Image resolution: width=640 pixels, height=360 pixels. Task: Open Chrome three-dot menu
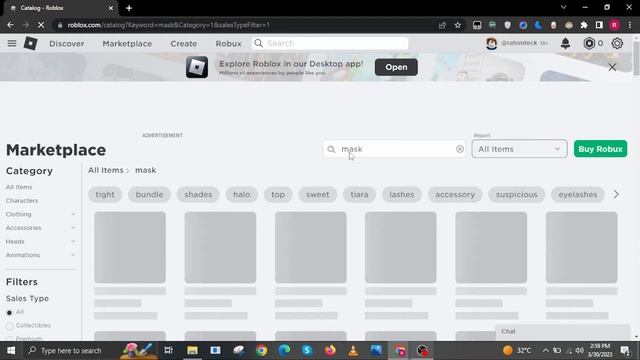[630, 25]
